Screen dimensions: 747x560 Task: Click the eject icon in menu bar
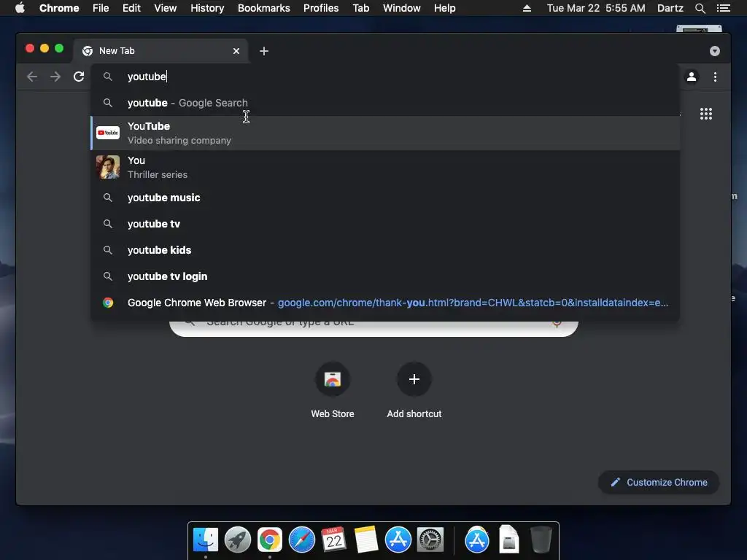(x=527, y=8)
